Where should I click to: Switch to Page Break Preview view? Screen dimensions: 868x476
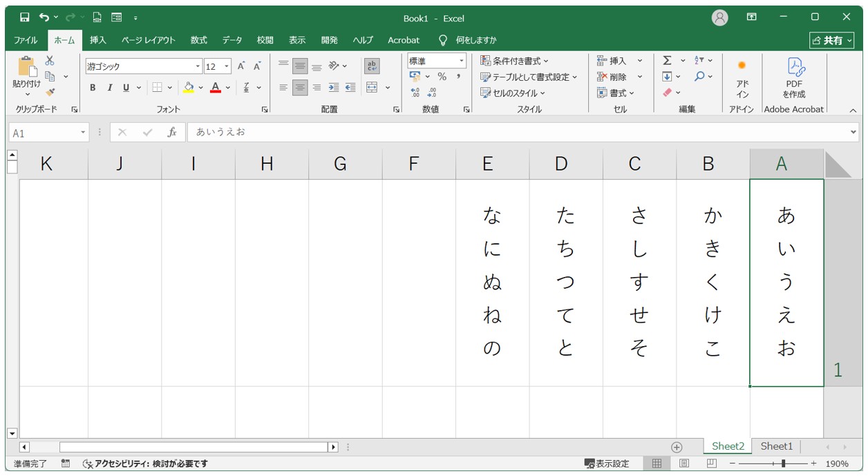point(711,464)
